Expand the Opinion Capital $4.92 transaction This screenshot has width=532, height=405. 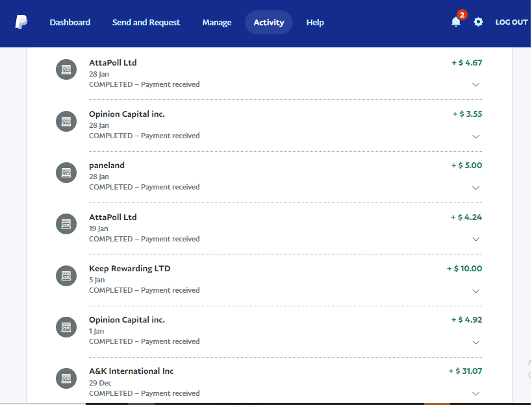475,342
